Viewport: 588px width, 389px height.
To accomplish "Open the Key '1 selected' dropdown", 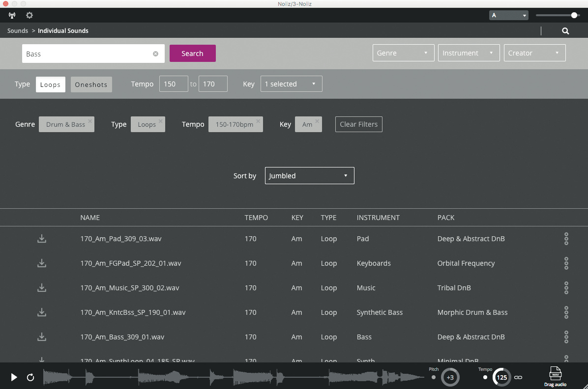I will (291, 84).
